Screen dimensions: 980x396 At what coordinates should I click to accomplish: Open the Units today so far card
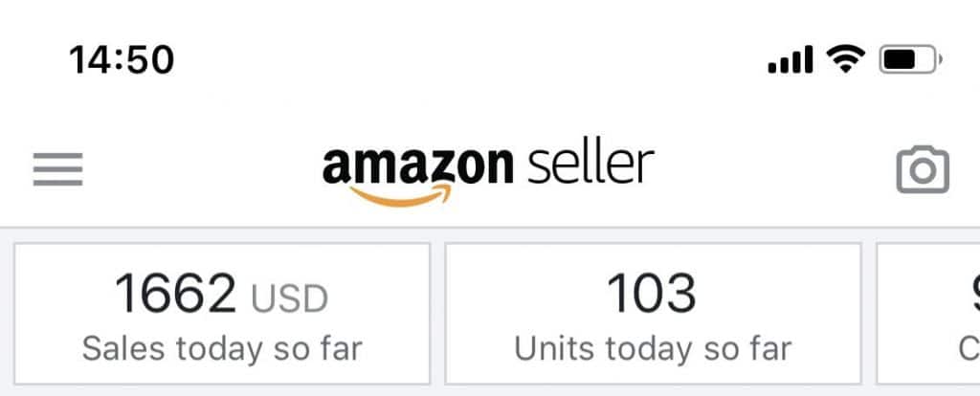[653, 313]
